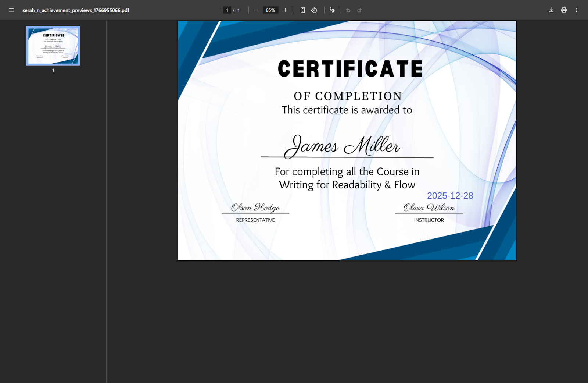The height and width of the screenshot is (383, 588).
Task: Select the page 1 thumbnail in the sidebar
Action: [53, 46]
